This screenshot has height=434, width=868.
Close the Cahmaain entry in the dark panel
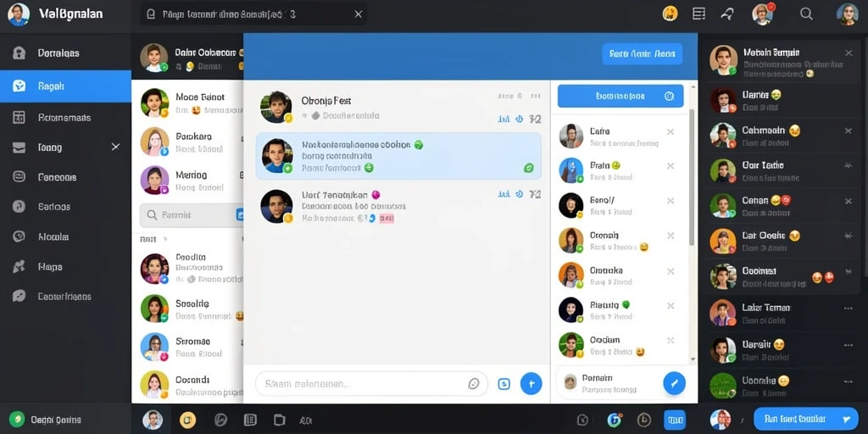coord(848,131)
